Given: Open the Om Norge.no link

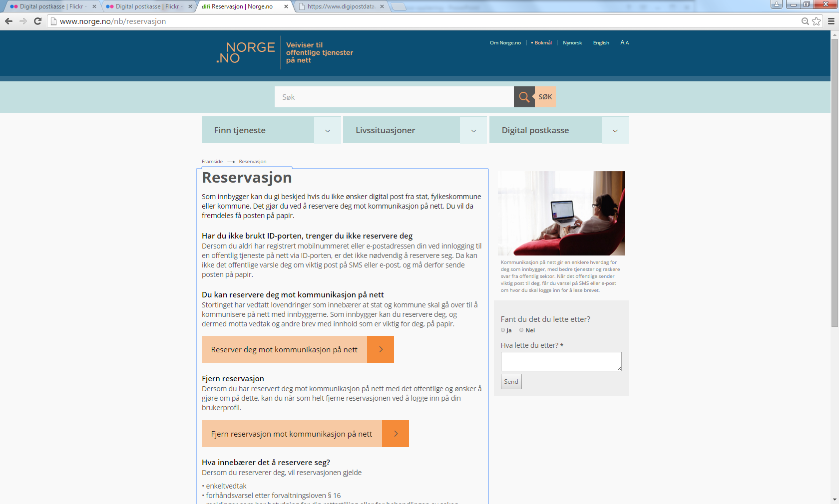Looking at the screenshot, I should pyautogui.click(x=505, y=43).
